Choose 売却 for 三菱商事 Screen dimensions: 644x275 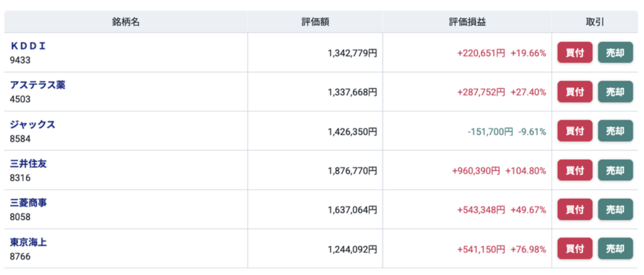pos(615,209)
